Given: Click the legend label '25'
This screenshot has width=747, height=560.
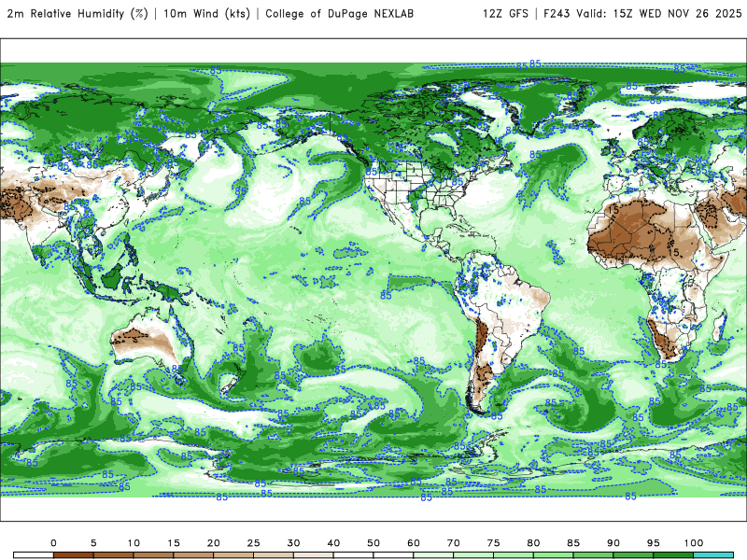Looking at the screenshot, I should click(x=253, y=543).
